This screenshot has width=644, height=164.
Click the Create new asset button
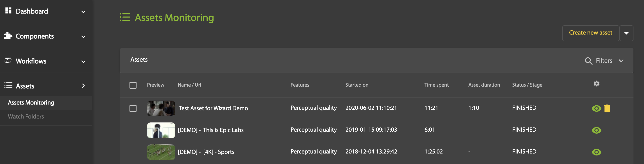[x=590, y=33]
